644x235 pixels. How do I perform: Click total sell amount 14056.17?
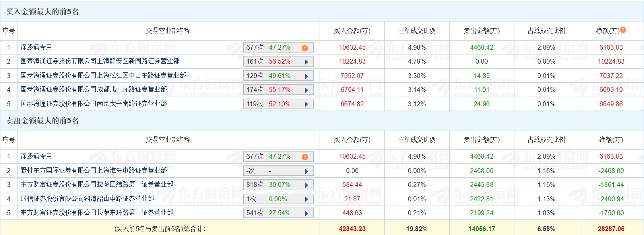tap(482, 229)
